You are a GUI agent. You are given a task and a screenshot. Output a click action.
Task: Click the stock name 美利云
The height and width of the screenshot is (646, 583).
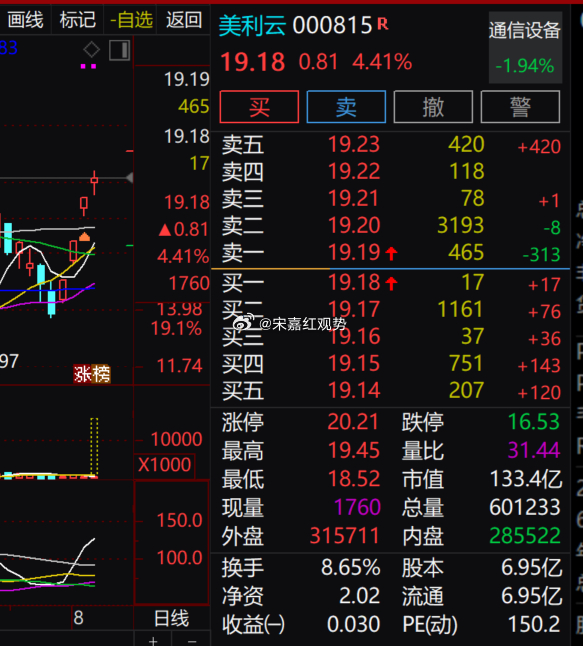tap(252, 26)
